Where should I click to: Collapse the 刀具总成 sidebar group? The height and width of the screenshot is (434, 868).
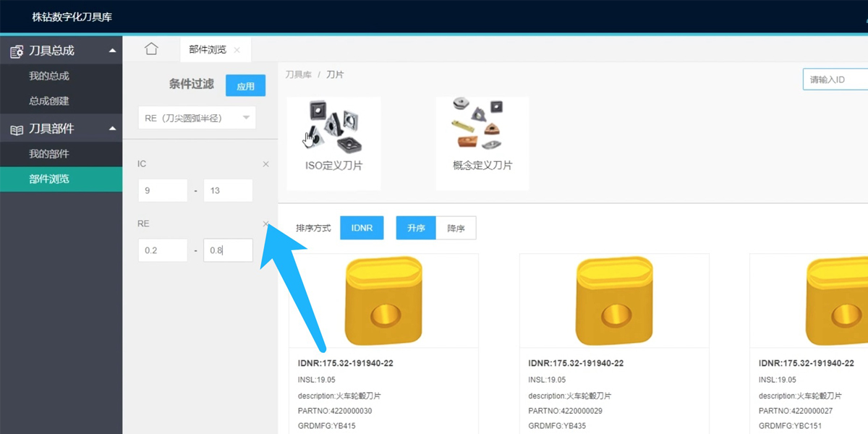click(111, 51)
